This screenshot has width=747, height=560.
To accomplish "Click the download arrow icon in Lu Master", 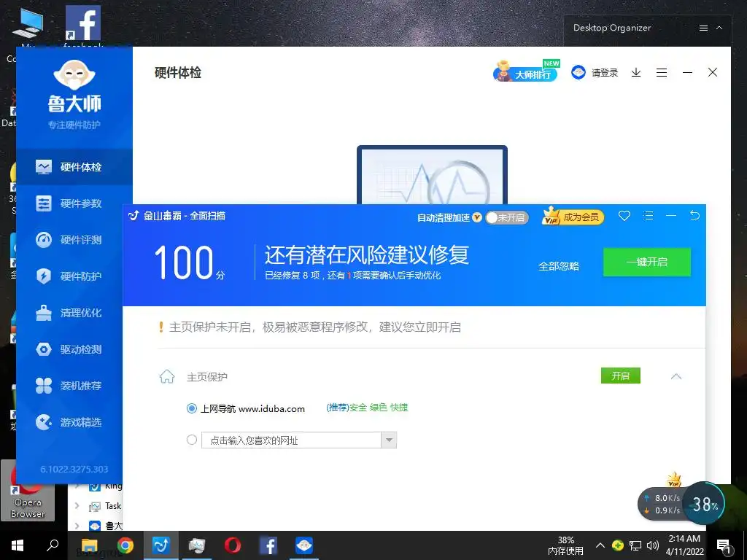I will tap(636, 72).
